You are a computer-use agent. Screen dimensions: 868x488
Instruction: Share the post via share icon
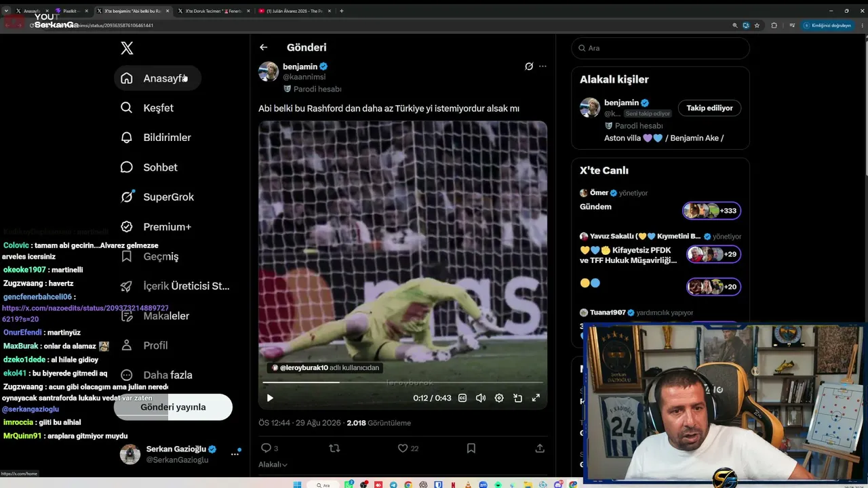click(540, 448)
